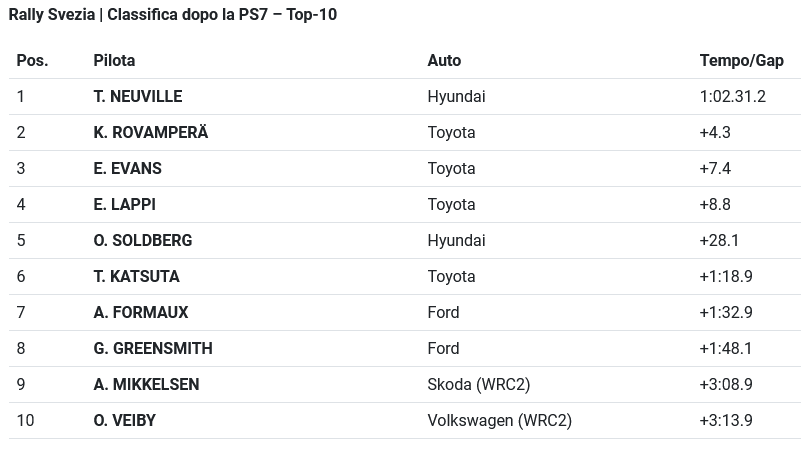Select driver name K. ROVAMPERÄ

click(x=151, y=133)
